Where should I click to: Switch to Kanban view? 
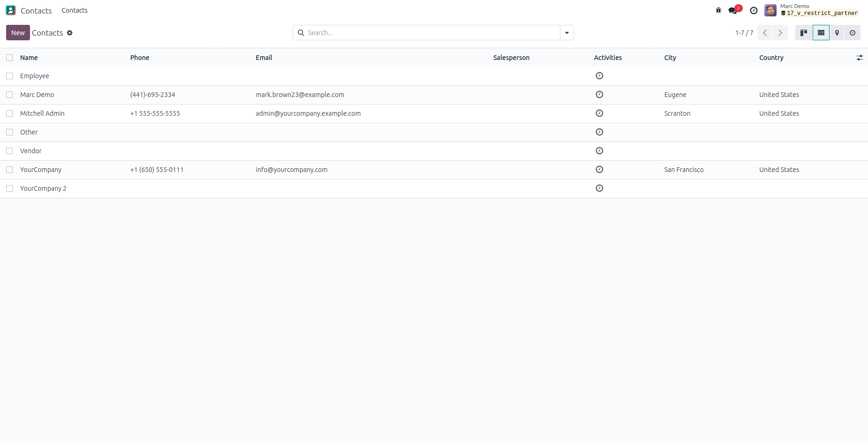804,33
